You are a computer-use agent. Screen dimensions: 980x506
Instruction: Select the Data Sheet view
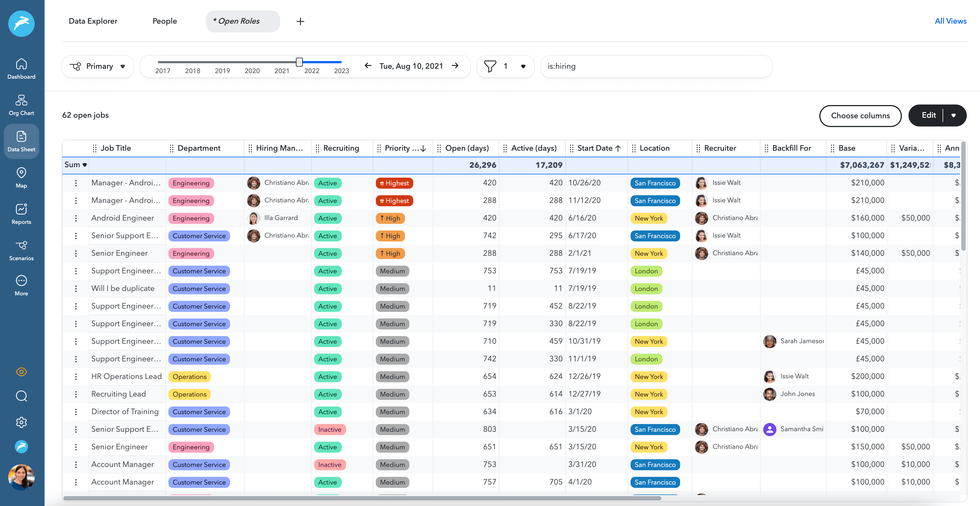coord(21,141)
